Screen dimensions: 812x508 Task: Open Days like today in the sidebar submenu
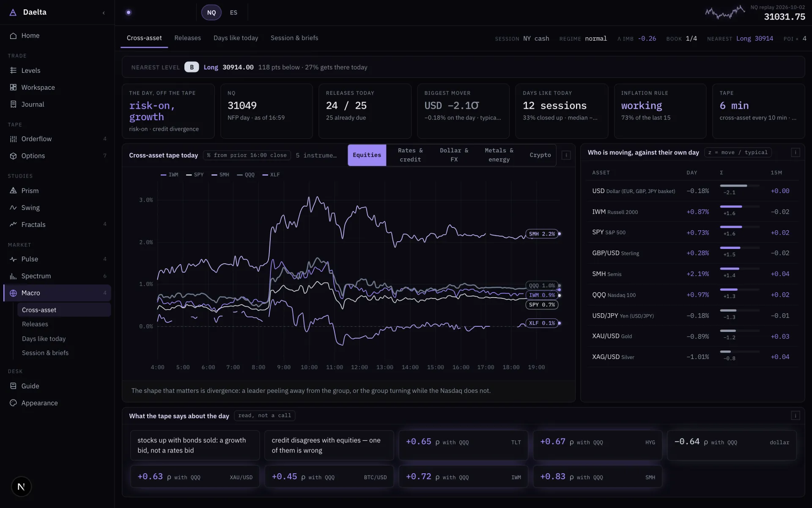coord(64,339)
